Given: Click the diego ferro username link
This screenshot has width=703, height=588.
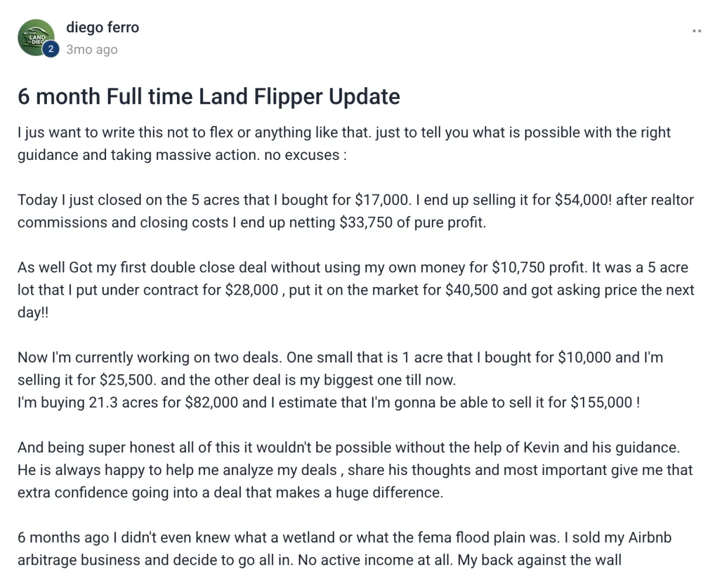Looking at the screenshot, I should (103, 27).
